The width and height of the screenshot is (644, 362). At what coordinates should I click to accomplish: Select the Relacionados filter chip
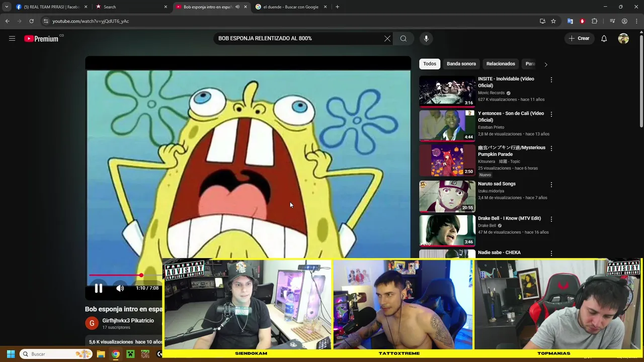click(x=501, y=64)
